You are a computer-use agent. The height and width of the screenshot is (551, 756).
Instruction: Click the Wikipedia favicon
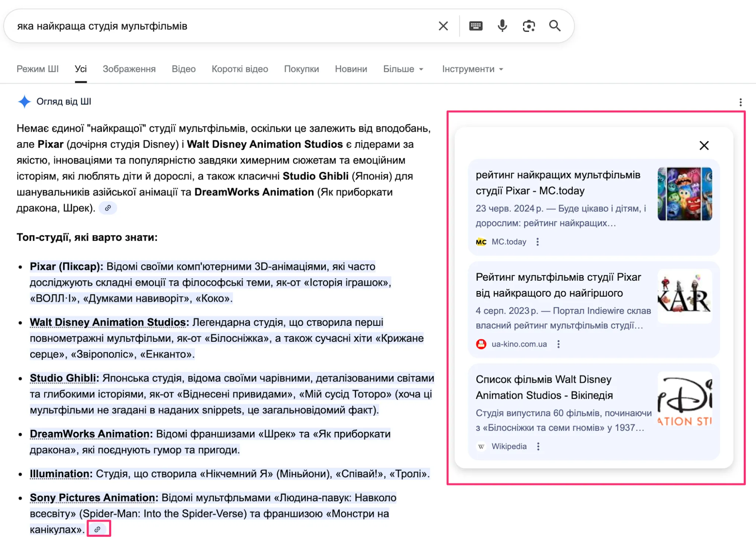[481, 446]
